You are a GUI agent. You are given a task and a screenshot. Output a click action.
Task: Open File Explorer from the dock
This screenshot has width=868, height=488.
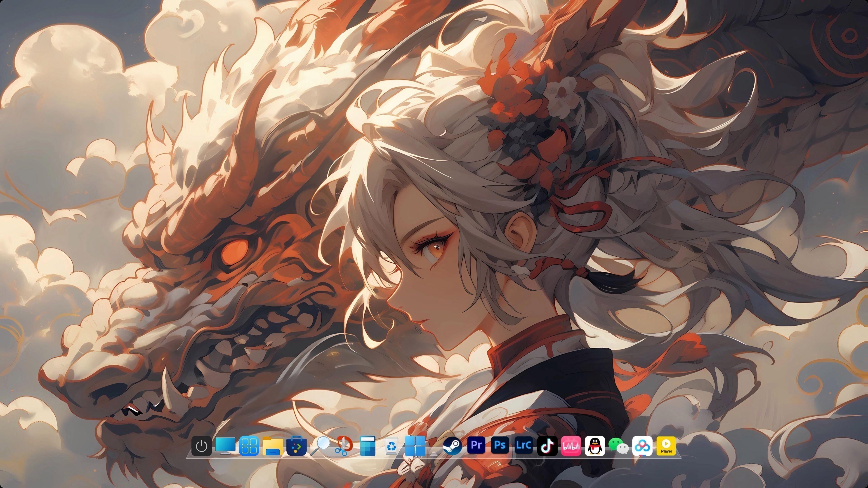point(273,446)
